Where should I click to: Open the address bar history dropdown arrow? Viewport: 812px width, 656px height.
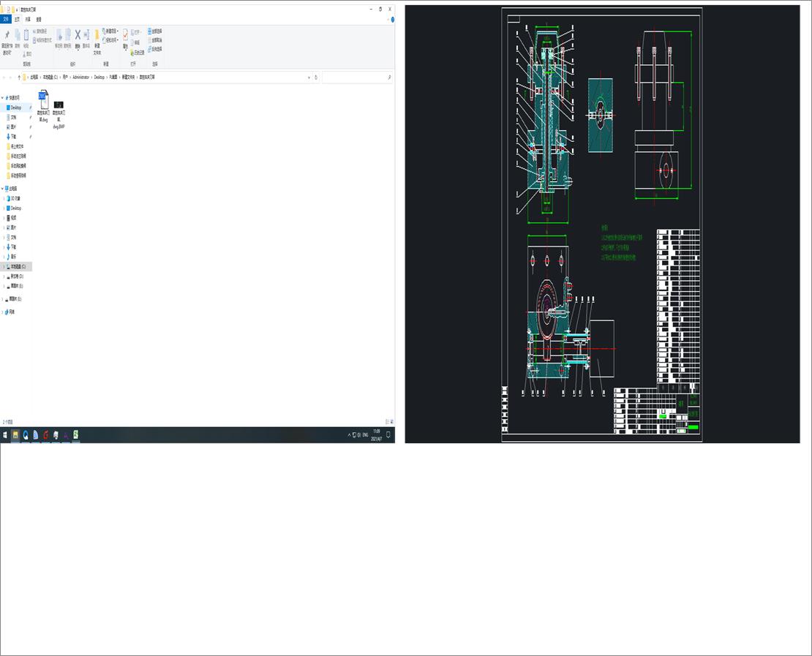coord(309,77)
